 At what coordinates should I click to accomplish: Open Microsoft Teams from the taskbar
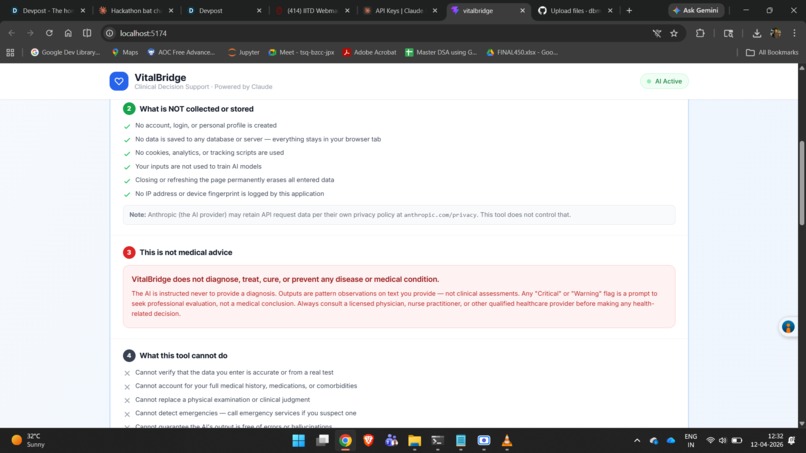[392, 441]
